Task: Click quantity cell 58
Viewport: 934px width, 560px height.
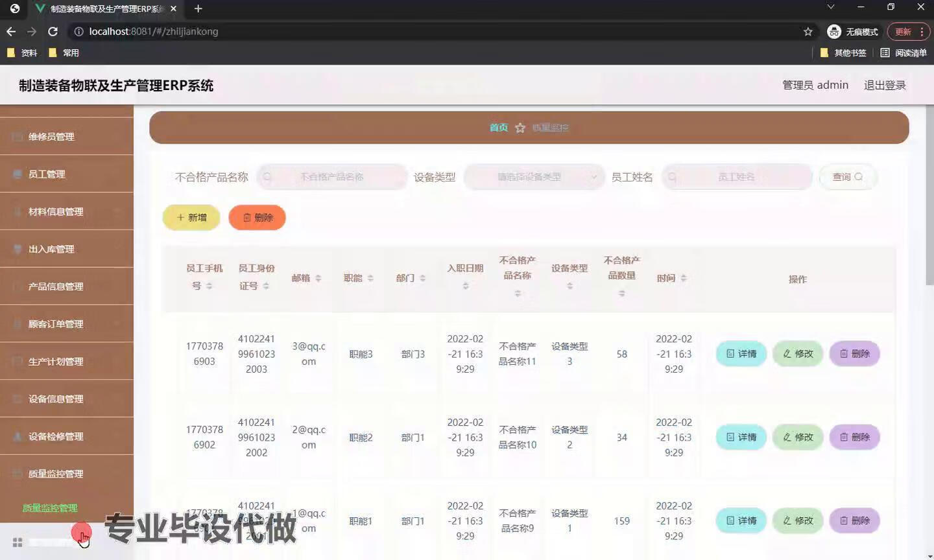Action: click(622, 354)
